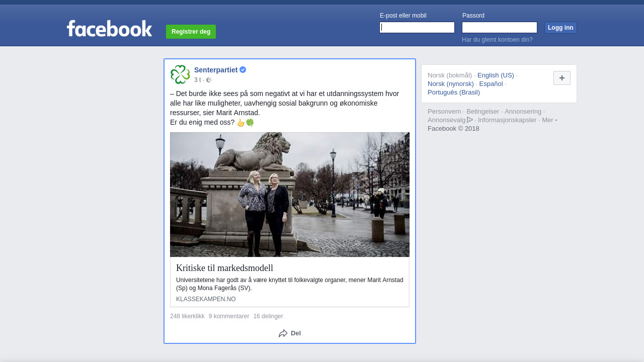Image resolution: width=644 pixels, height=362 pixels.
Task: Open the Kritiske til markedsmodell headline
Action: pyautogui.click(x=224, y=268)
